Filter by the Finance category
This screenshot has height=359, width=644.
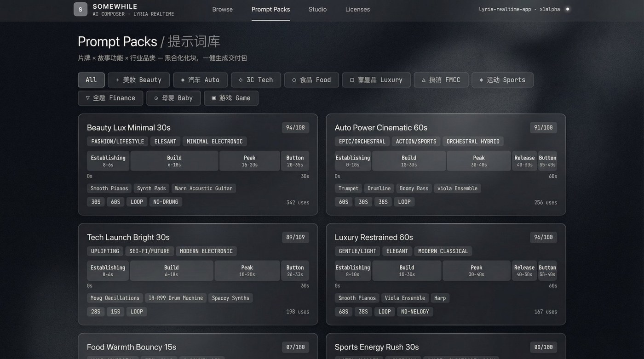110,98
